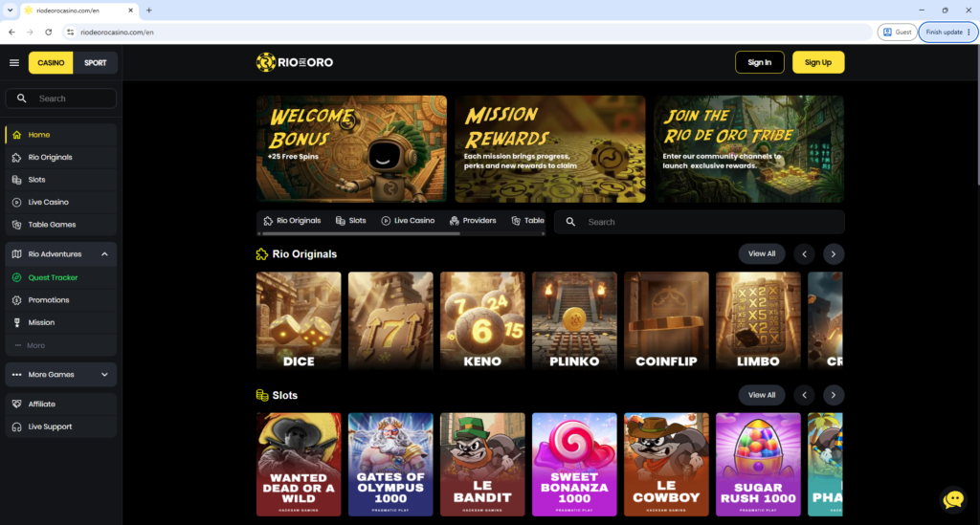This screenshot has width=980, height=525.
Task: Click the Mission trophy icon
Action: pos(17,322)
